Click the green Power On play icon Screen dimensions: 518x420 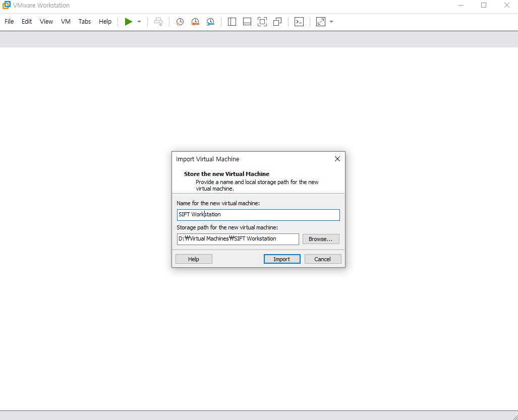point(129,22)
